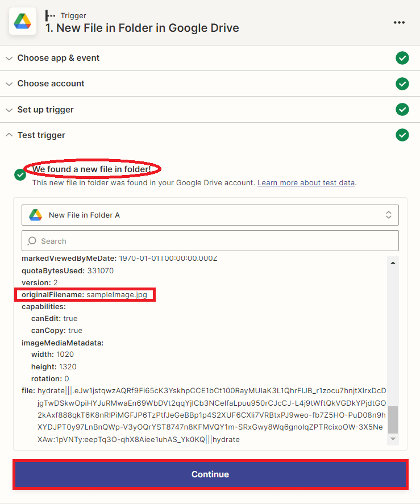Click the Continue button

(210, 474)
